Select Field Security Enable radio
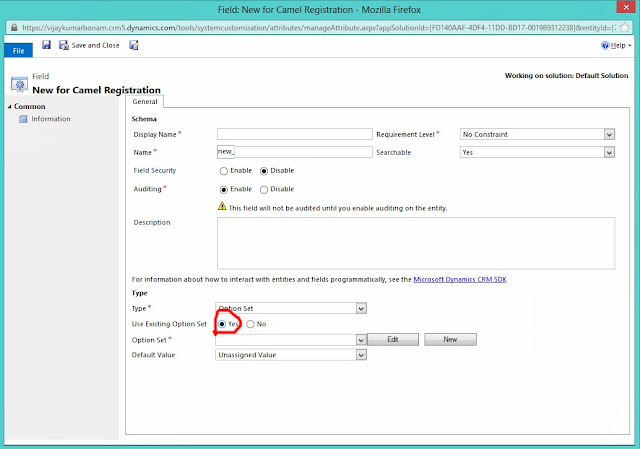This screenshot has height=449, width=640. 223,171
